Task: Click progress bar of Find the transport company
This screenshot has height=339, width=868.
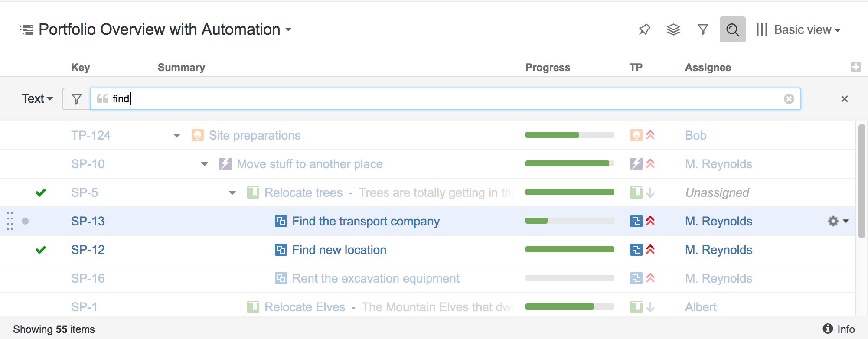Action: 569,221
